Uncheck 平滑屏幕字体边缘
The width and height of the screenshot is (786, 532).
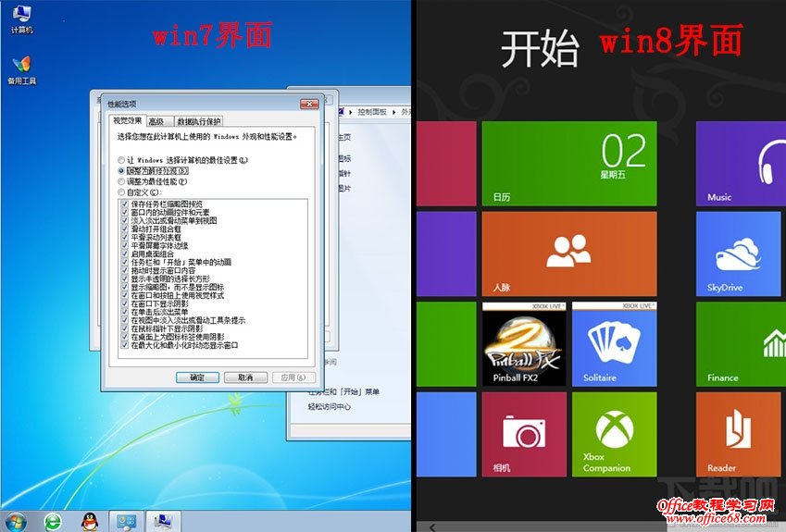coord(124,245)
